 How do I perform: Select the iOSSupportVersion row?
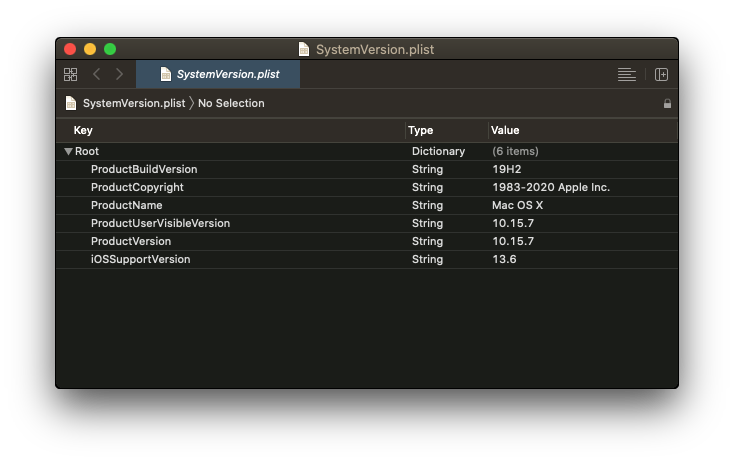pos(140,259)
